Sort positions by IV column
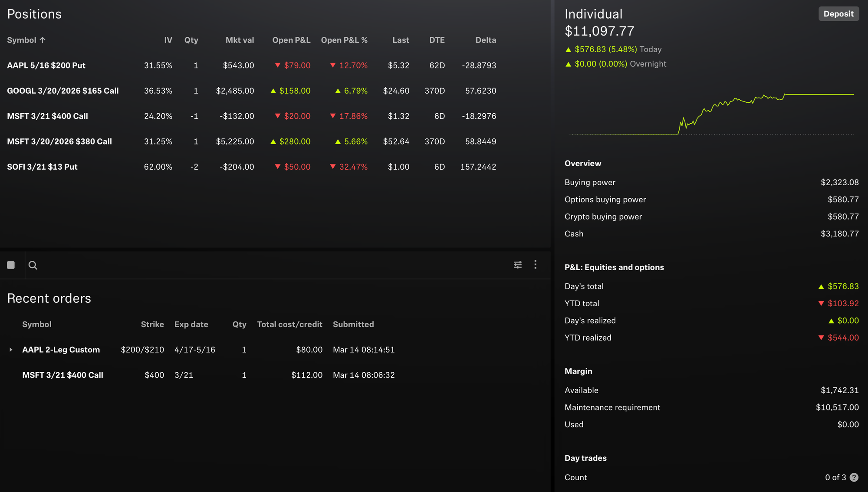The height and width of the screenshot is (492, 868). click(168, 40)
